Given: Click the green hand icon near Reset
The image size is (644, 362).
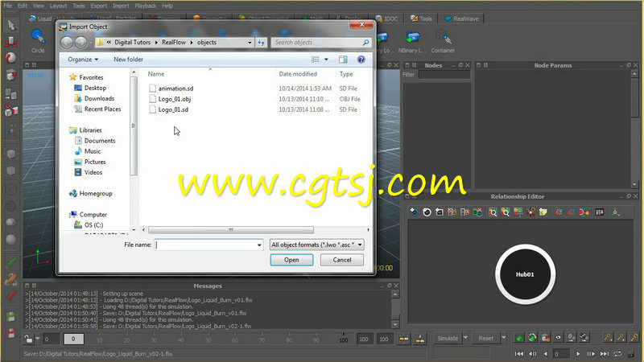Looking at the screenshot, I should click(x=519, y=338).
